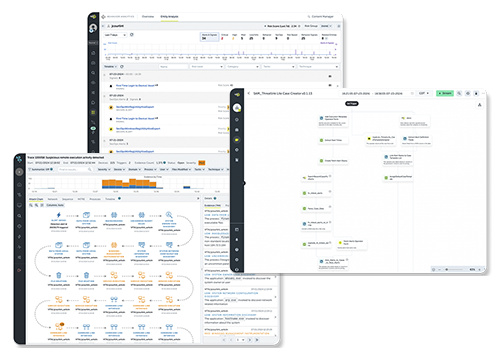Viewport: 500px width, 360px height.
Task: Click search icon in playbook toolbar
Action: click(459, 93)
